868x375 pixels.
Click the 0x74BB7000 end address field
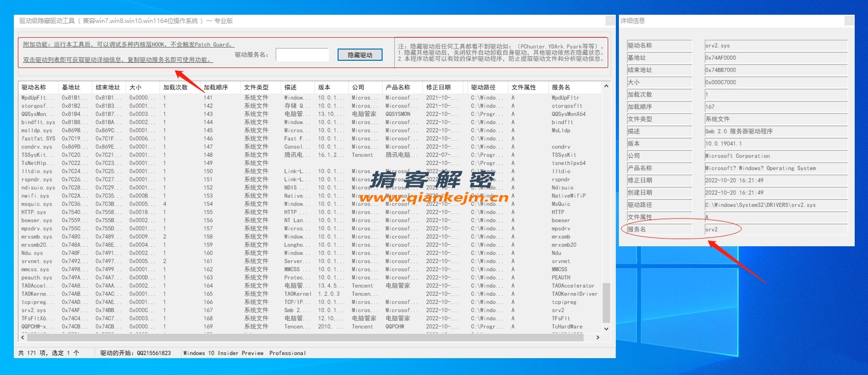click(x=776, y=70)
